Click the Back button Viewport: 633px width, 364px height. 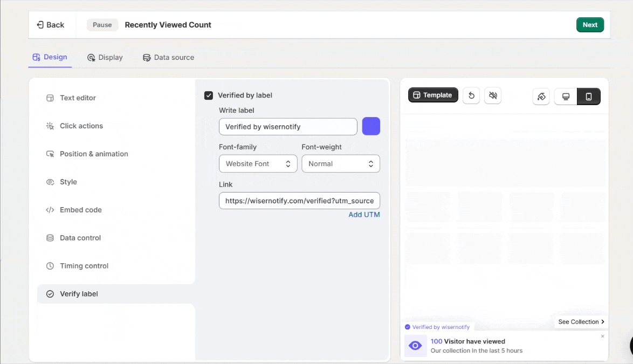point(51,25)
